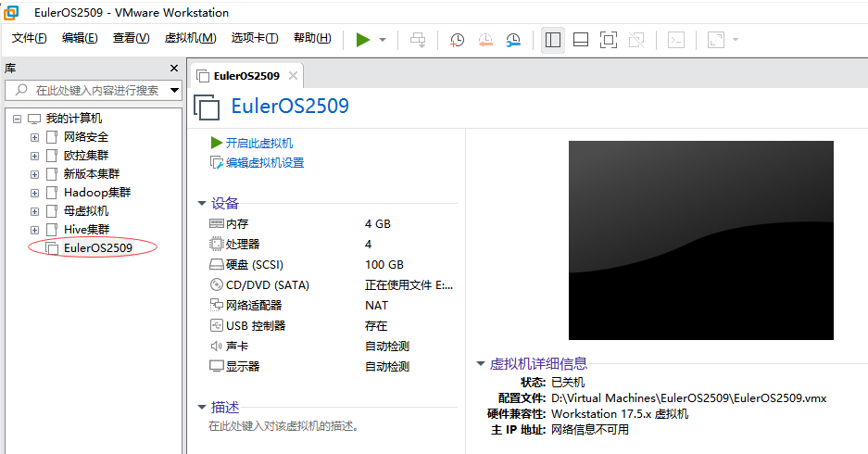Click the 声卡 sound card row
This screenshot has height=454, width=868.
331,346
